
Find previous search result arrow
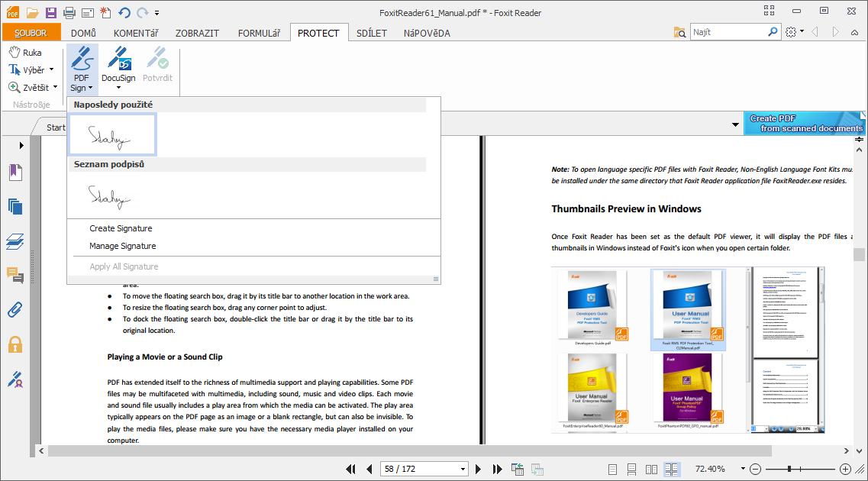point(815,32)
